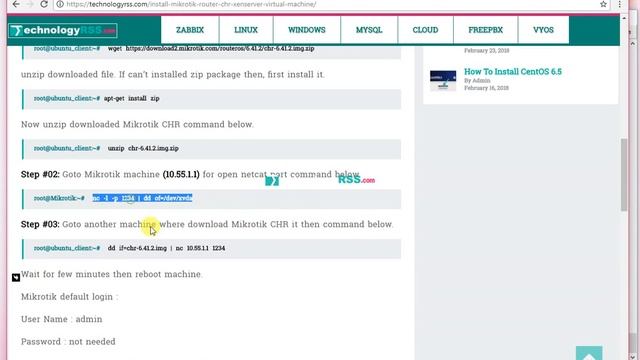
Task: Click the 'By Admin' author text
Action: coord(477,80)
